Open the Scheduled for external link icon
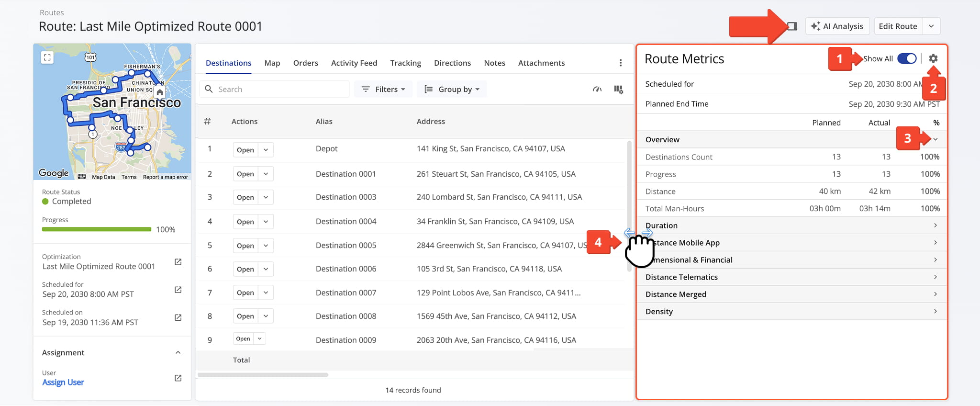This screenshot has width=980, height=406. tap(178, 290)
